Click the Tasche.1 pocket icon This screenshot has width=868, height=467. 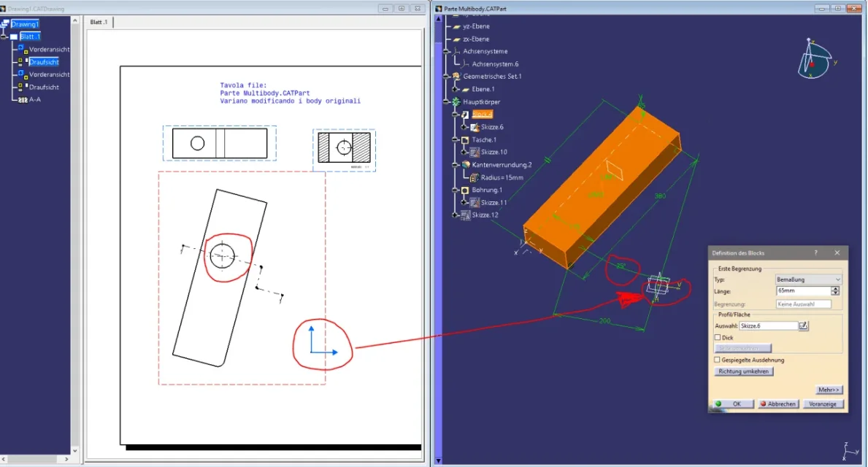coord(465,139)
